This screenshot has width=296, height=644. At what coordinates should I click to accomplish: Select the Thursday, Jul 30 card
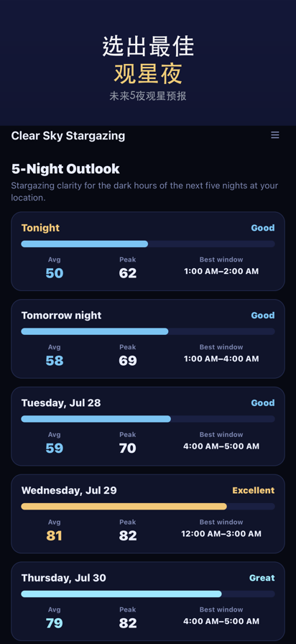[x=148, y=602]
